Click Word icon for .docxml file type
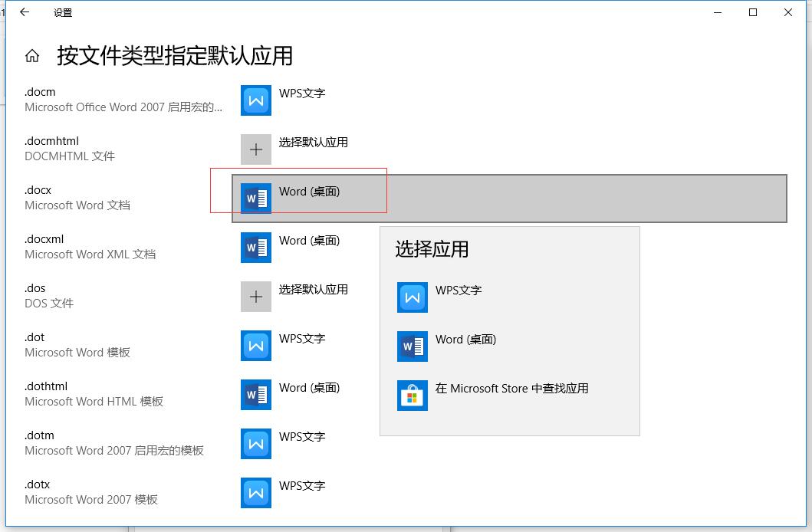 256,248
